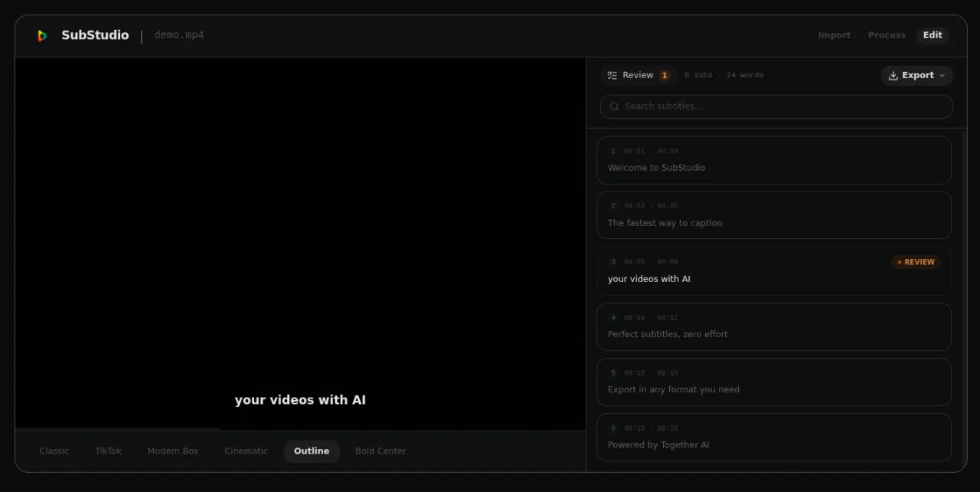This screenshot has width=980, height=492.
Task: Click the Review filter label
Action: coord(638,75)
